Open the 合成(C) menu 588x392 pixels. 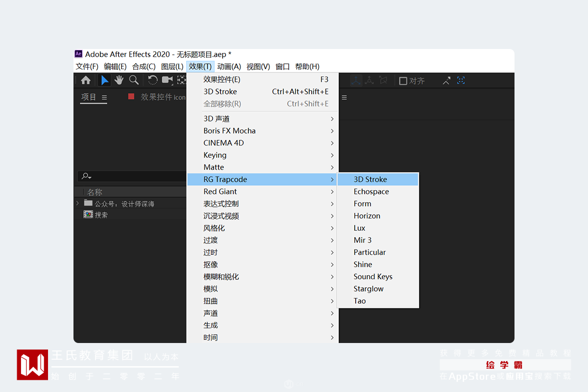pyautogui.click(x=144, y=67)
